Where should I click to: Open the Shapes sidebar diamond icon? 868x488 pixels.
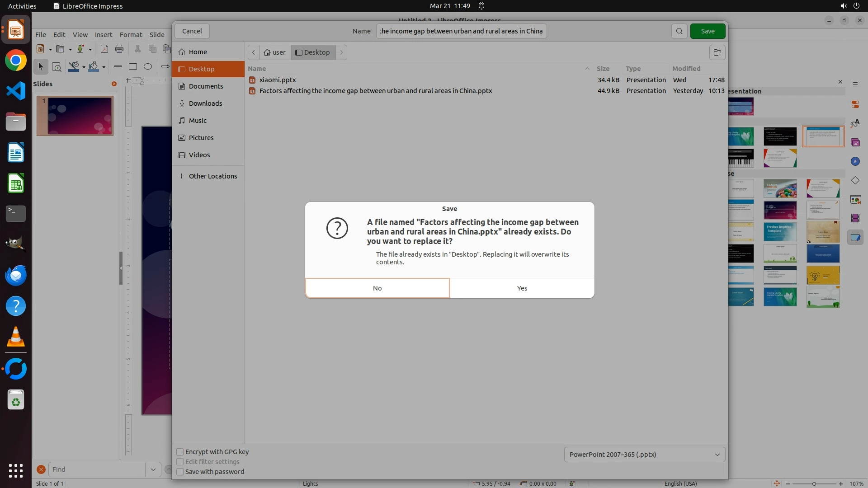coord(855,180)
